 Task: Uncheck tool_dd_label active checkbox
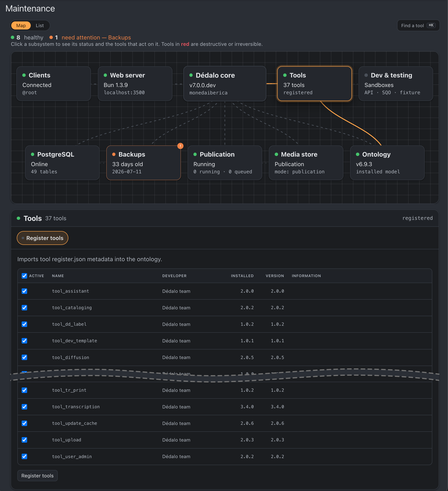coord(24,324)
